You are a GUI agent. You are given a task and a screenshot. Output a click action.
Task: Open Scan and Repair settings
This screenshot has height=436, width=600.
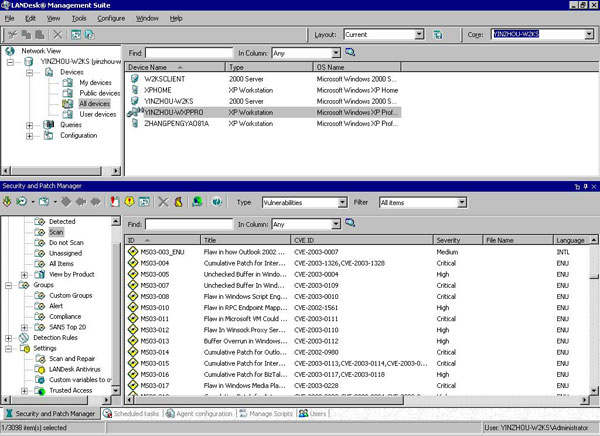72,358
